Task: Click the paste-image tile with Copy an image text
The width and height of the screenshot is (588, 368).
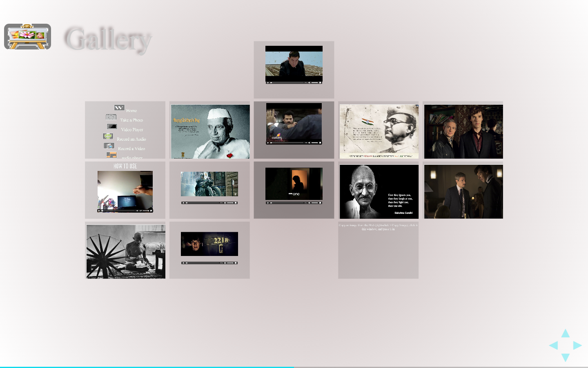Action: point(378,250)
